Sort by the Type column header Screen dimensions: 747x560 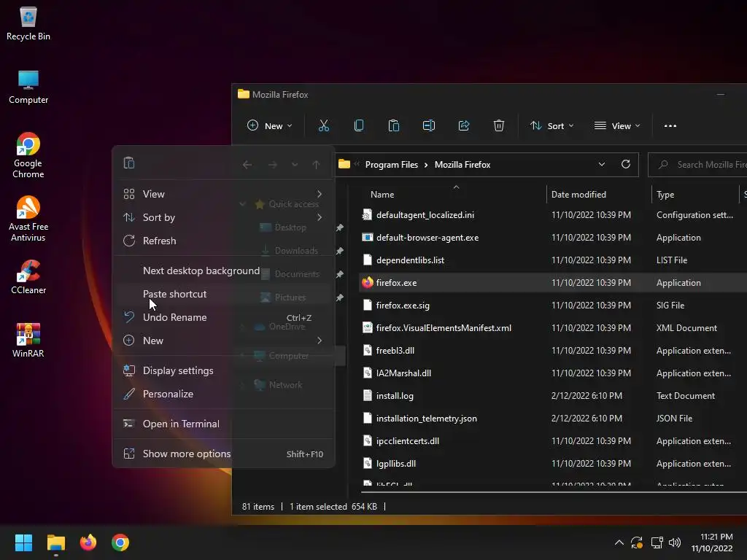click(665, 194)
